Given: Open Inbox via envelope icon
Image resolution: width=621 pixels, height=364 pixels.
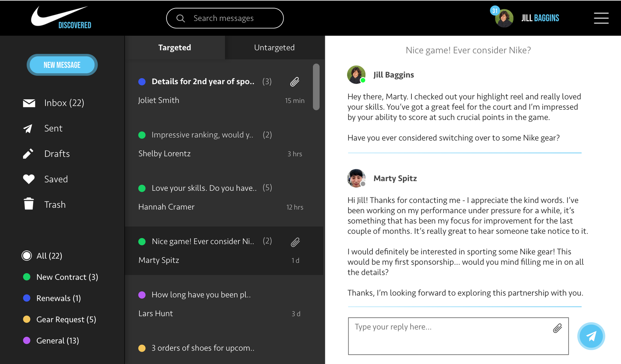Looking at the screenshot, I should pyautogui.click(x=29, y=103).
